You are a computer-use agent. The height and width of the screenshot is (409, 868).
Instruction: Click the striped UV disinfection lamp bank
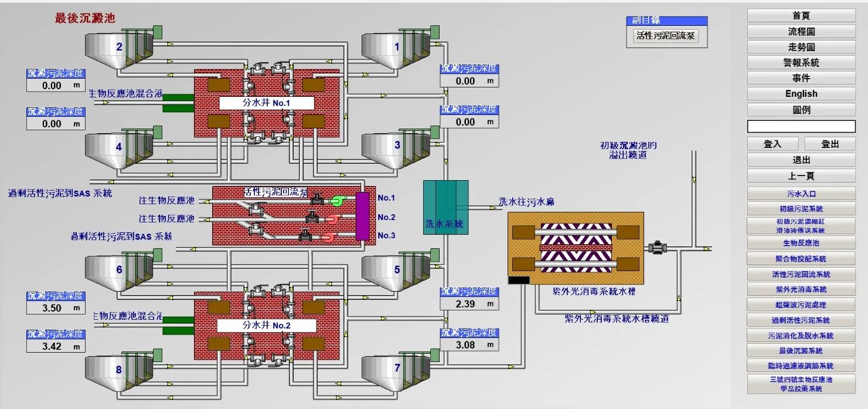pos(576,249)
